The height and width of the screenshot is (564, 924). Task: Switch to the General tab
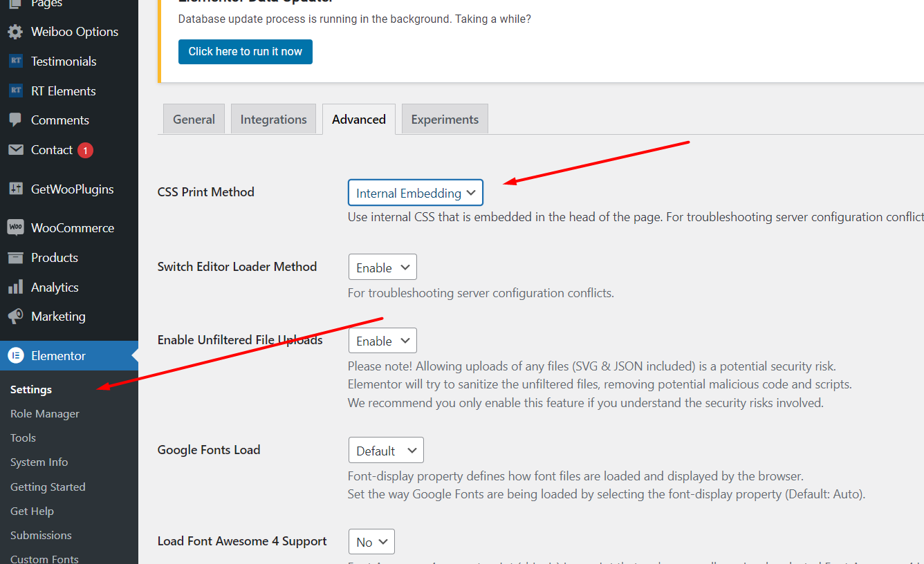194,119
